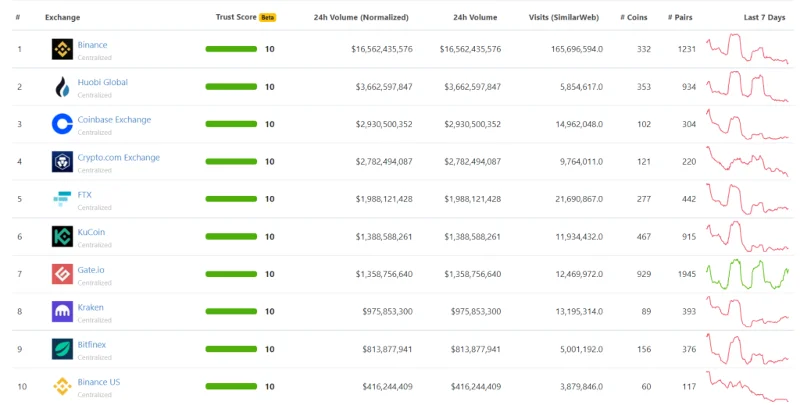Click pairs count 1231 for Binance
Screen dimensions: 800x405
(687, 49)
